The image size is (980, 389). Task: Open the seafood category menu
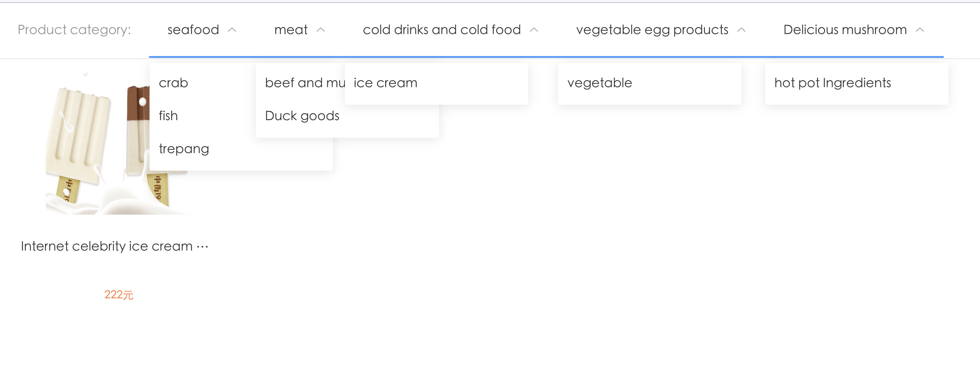(193, 30)
